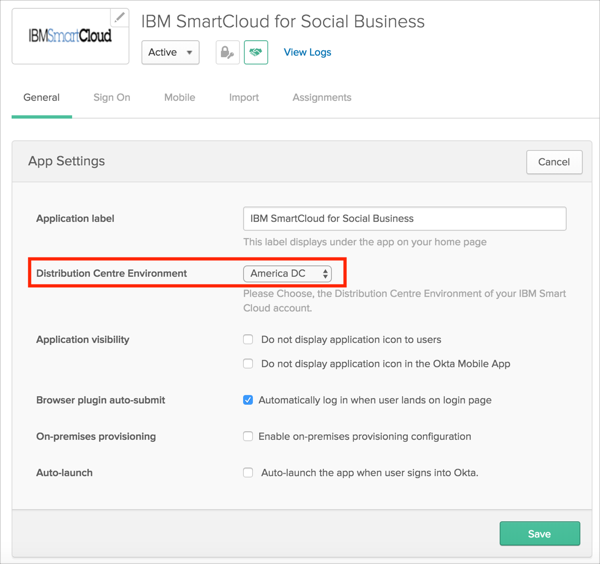This screenshot has width=600, height=564.
Task: Click the green Save button
Action: [x=539, y=533]
